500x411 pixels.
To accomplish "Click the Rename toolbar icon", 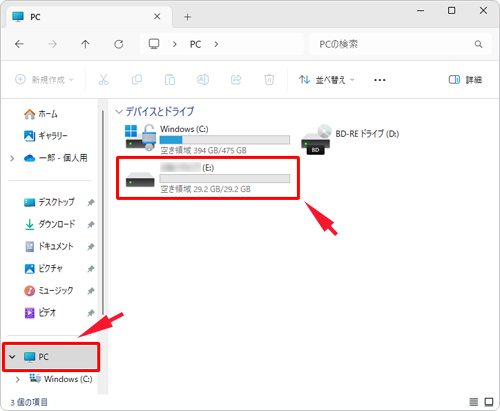I will point(203,80).
